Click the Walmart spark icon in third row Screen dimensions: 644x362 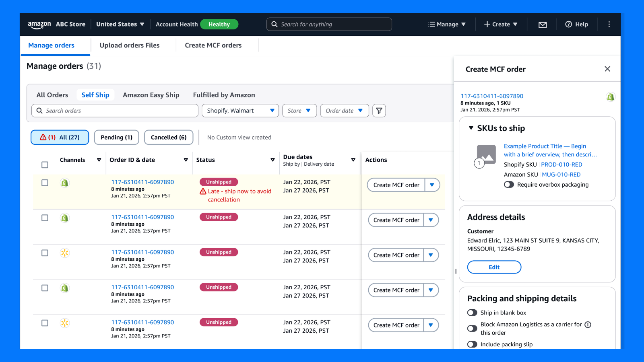coord(65,253)
